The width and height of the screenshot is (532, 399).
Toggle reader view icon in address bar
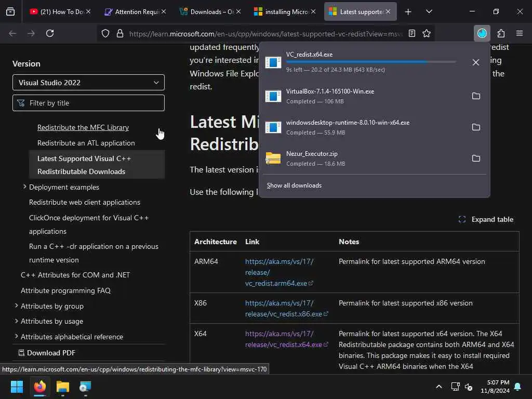(412, 33)
